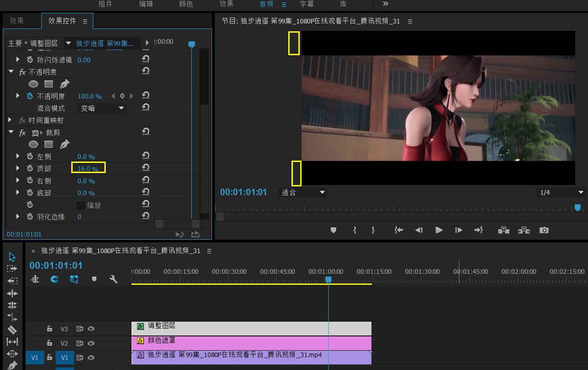Open the 1/4 playback resolution dropdown
Image resolution: width=588 pixels, height=370 pixels.
pos(562,192)
